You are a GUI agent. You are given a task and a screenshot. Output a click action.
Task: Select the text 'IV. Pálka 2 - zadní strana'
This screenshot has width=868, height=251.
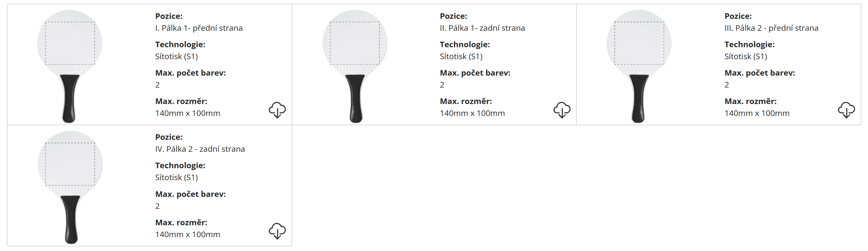tap(200, 149)
